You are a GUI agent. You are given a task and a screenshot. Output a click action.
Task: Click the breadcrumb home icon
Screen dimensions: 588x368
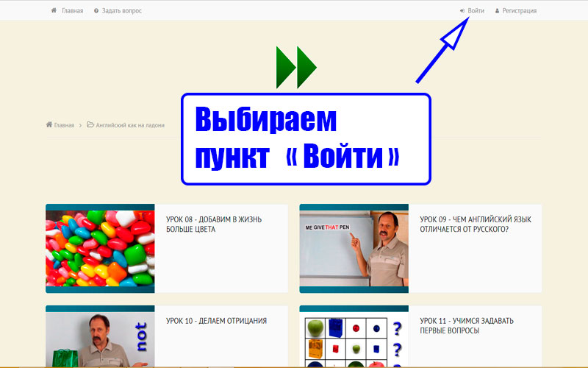49,124
